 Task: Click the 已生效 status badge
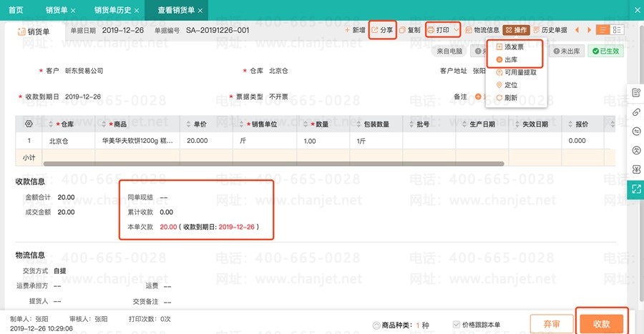(x=606, y=51)
